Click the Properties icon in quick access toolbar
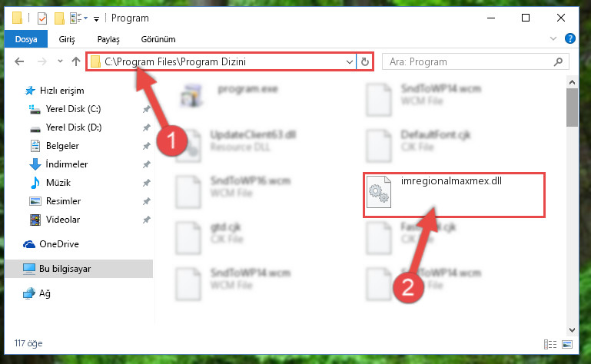The image size is (591, 364). coord(42,18)
